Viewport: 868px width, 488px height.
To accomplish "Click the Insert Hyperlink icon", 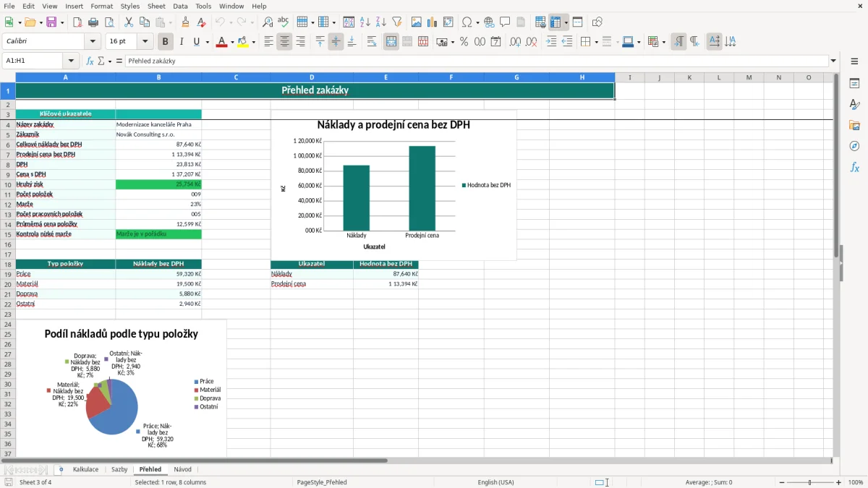I will click(x=489, y=22).
